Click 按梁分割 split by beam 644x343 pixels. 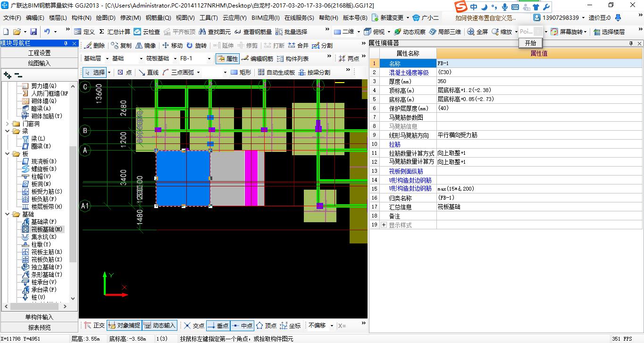314,72
